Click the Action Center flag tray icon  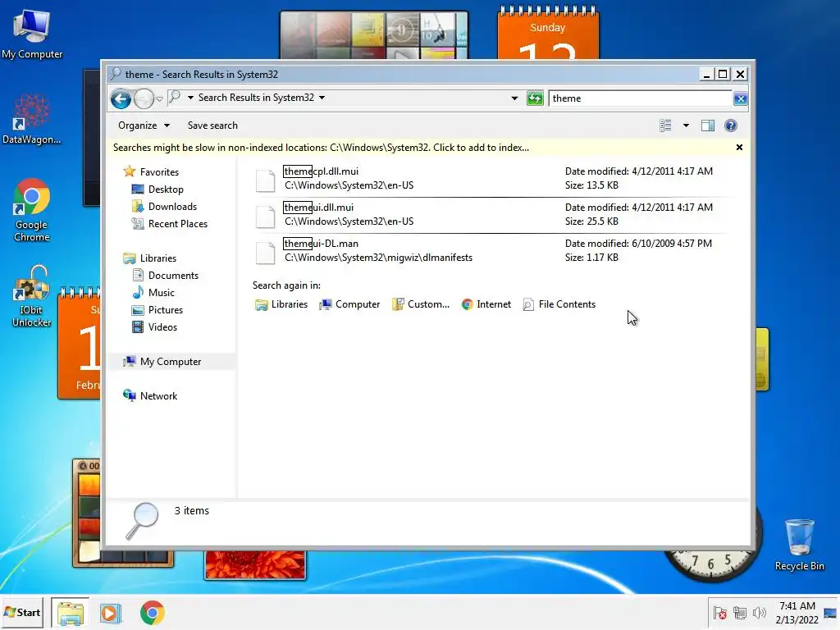(720, 613)
